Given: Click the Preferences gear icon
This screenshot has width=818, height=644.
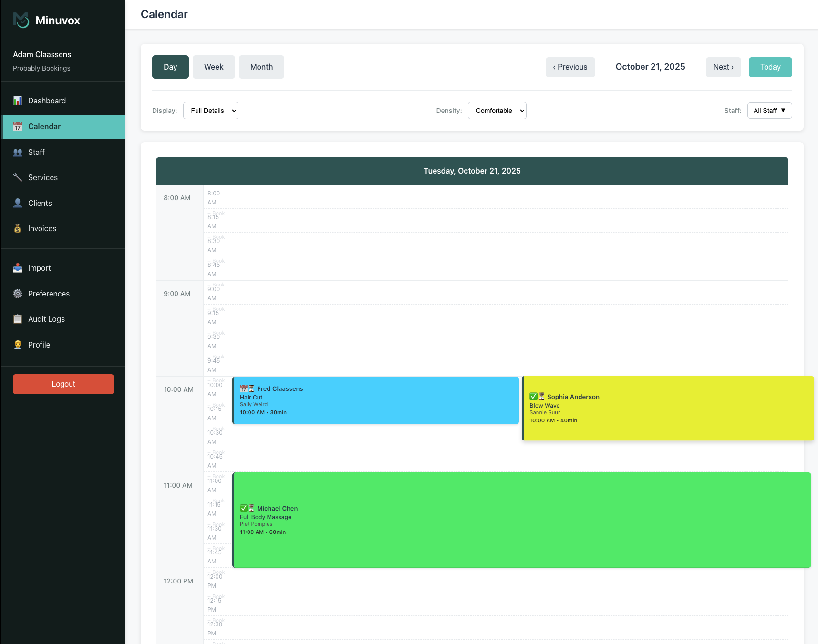Looking at the screenshot, I should tap(18, 294).
